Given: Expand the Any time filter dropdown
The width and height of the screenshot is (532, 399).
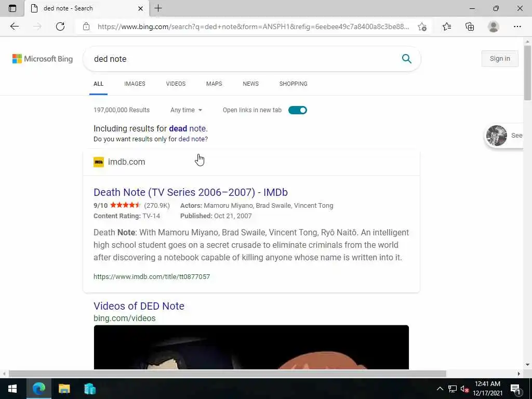Looking at the screenshot, I should (x=187, y=110).
